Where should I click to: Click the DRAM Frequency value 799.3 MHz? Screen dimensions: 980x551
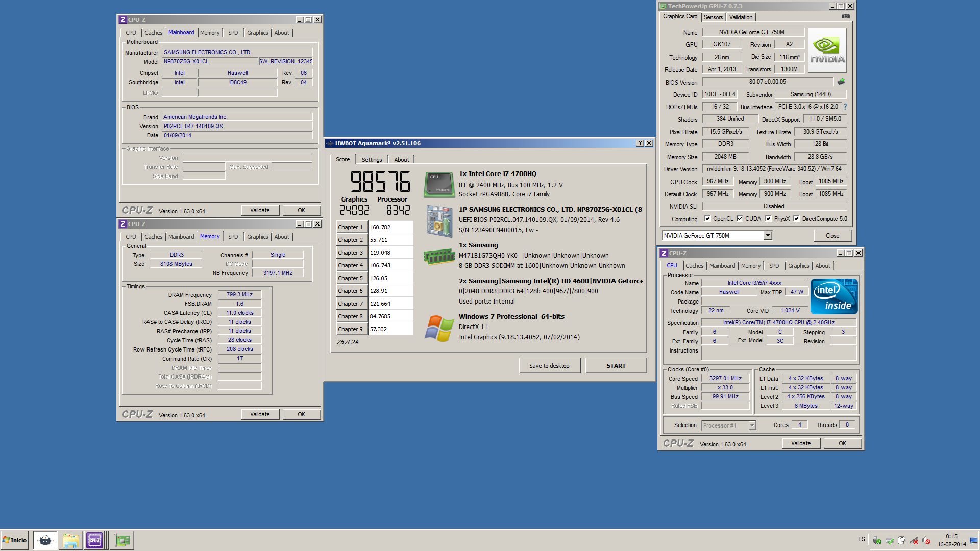239,294
